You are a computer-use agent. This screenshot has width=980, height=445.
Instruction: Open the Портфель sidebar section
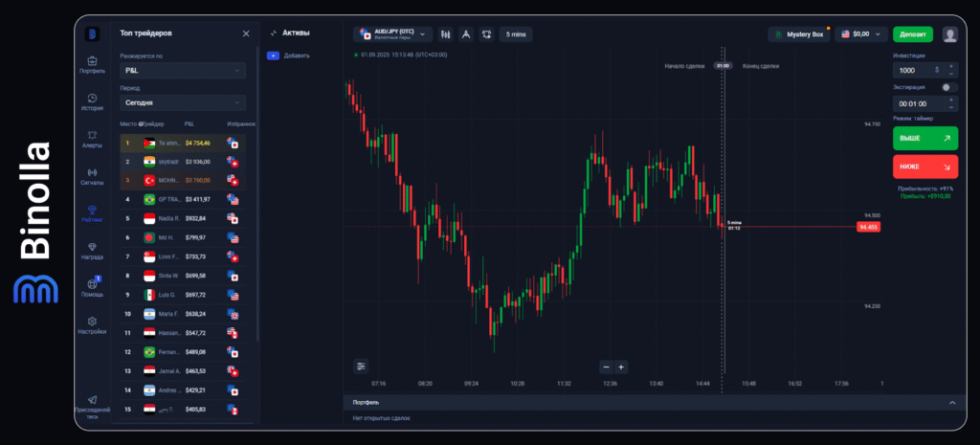pyautogui.click(x=92, y=64)
